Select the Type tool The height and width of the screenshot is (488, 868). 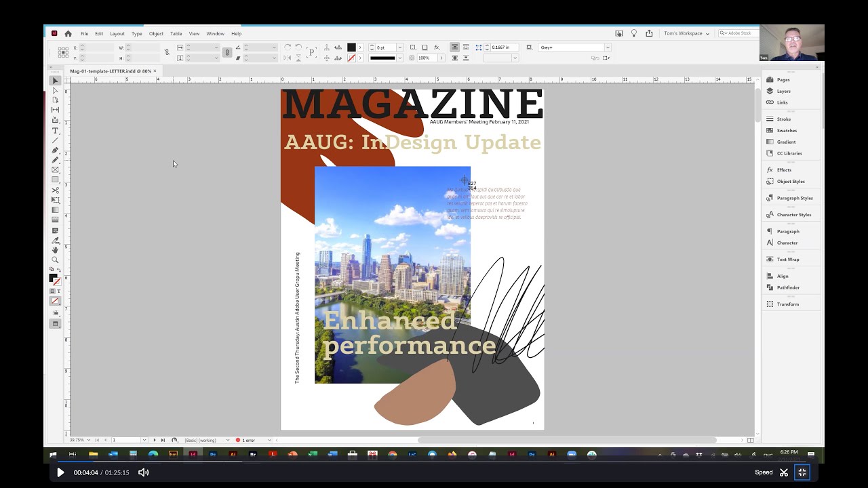56,131
